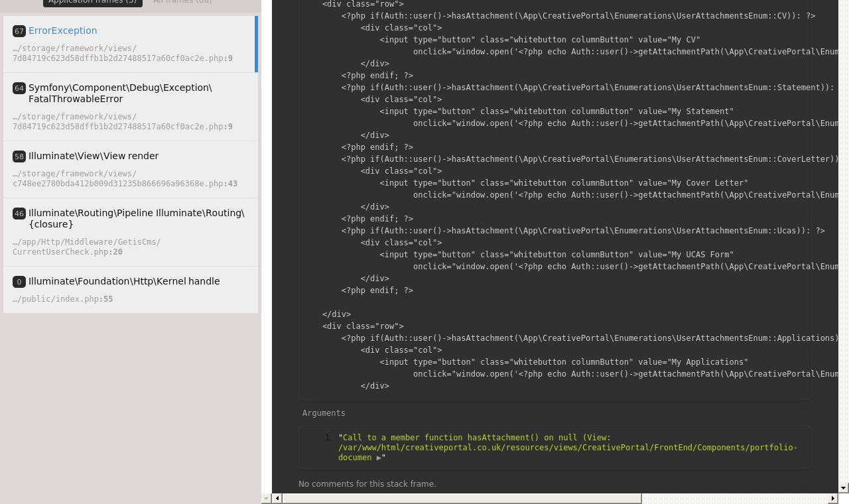Select the FatalThrowableError stack frame
This screenshot has width=849, height=504.
pyautogui.click(x=119, y=94)
